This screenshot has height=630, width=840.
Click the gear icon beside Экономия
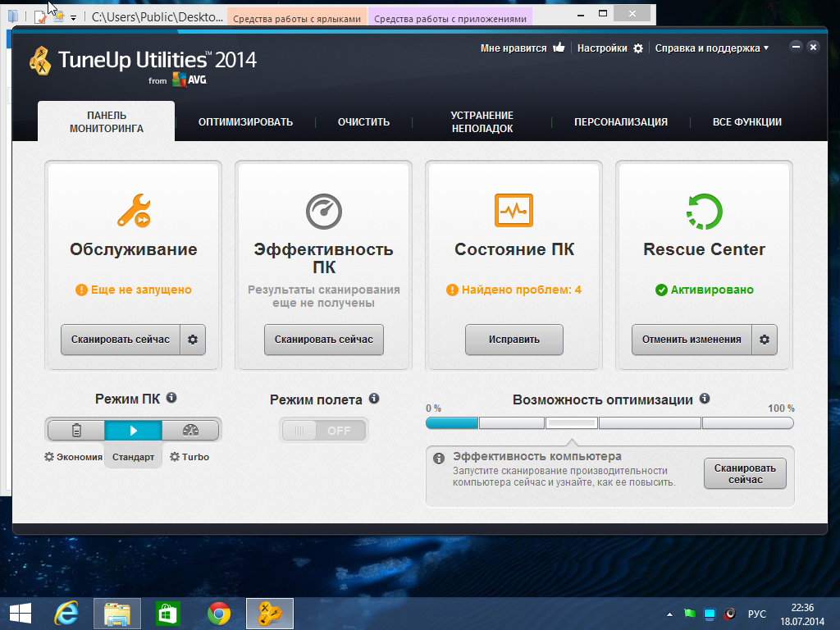[x=49, y=457]
